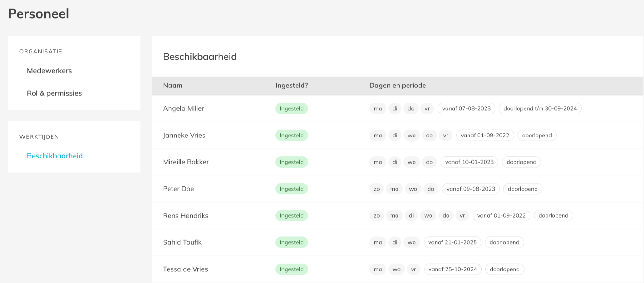Open Rol & permissies page
Screen dimensions: 644x283
tap(54, 93)
